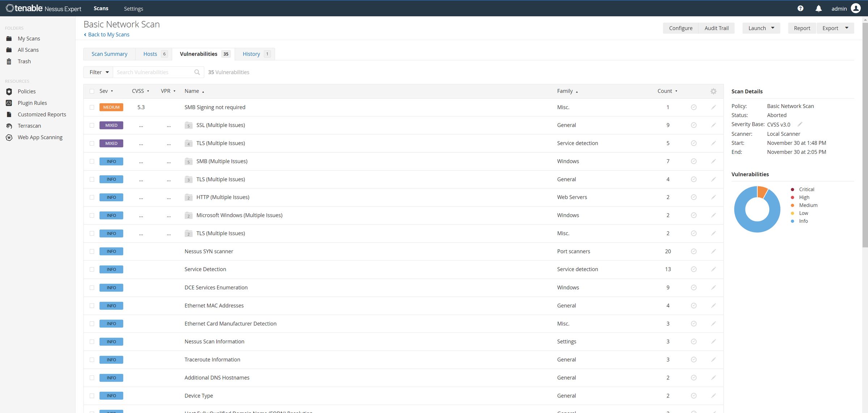868x413 pixels.
Task: Open the column settings gear above the table
Action: [x=713, y=91]
